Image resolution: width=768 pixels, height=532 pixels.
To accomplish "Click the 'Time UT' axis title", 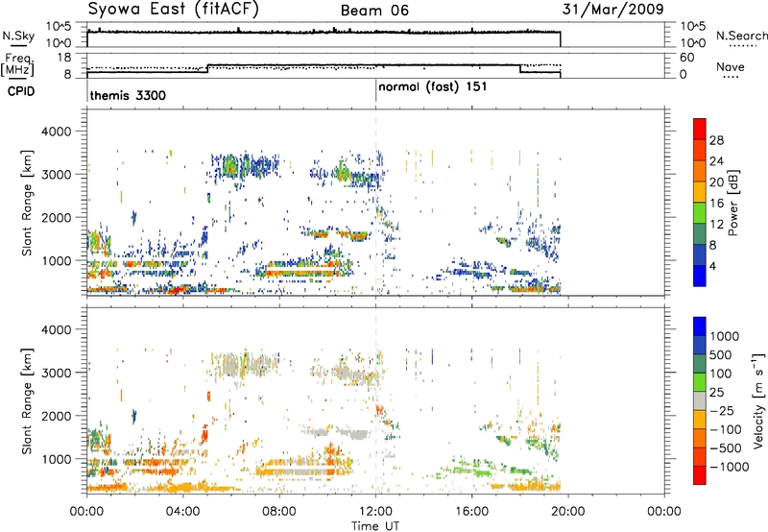I will pos(375,525).
